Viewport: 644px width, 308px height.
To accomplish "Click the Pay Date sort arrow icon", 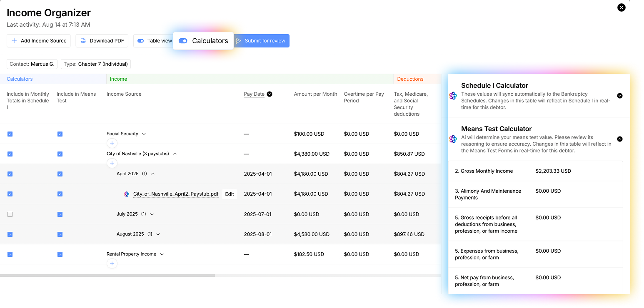I will click(x=270, y=94).
